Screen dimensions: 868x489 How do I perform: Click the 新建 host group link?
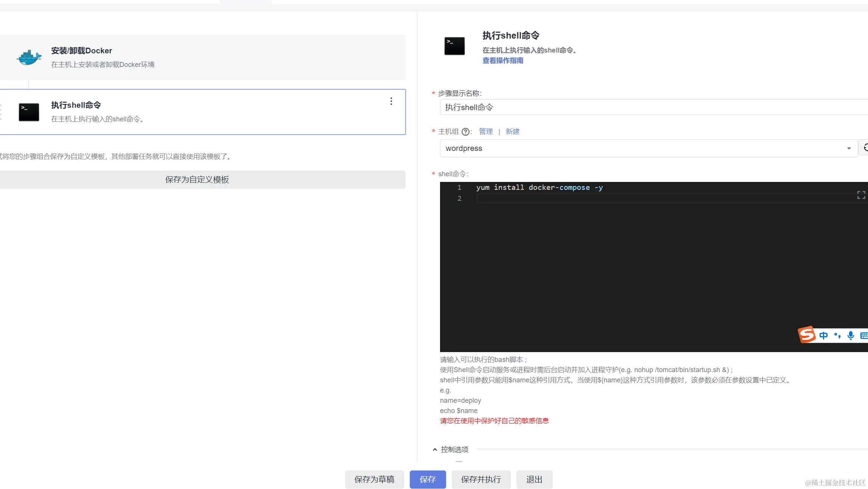pyautogui.click(x=512, y=132)
